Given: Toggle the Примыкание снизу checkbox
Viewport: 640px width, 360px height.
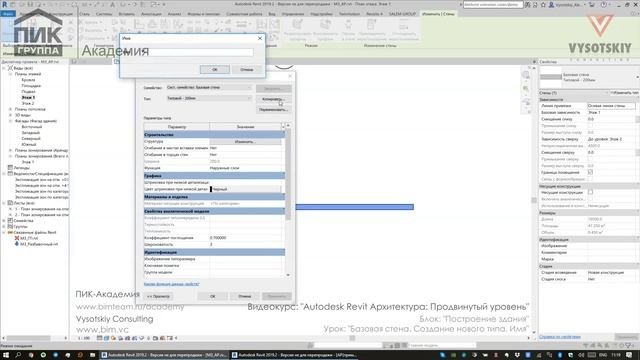Looking at the screenshot, I should point(590,126).
